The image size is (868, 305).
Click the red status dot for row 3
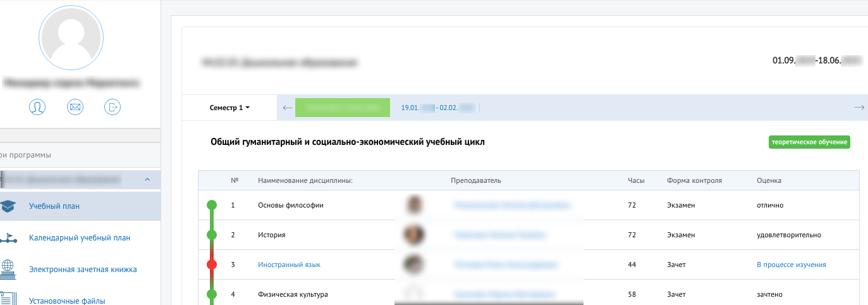coord(212,265)
